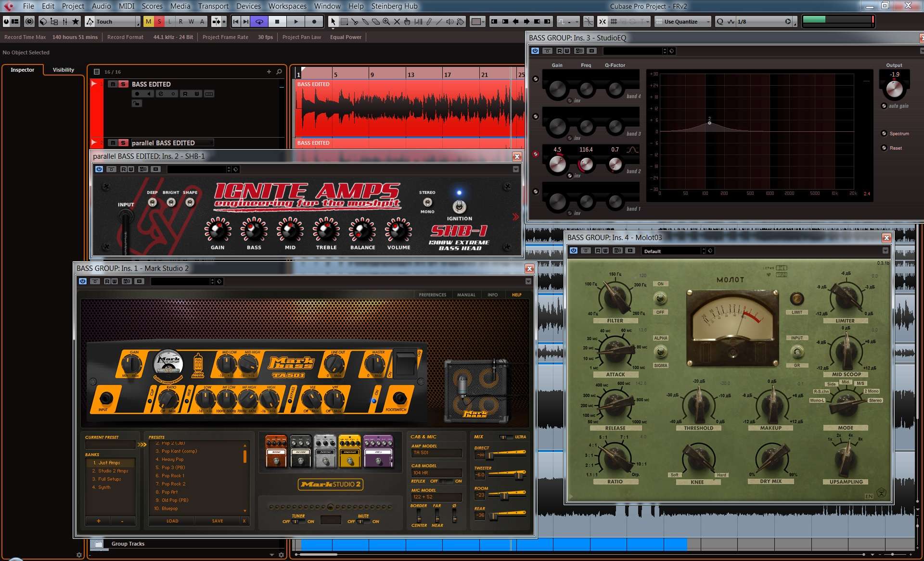Open the MixConsole with the faders icon

tap(65, 22)
